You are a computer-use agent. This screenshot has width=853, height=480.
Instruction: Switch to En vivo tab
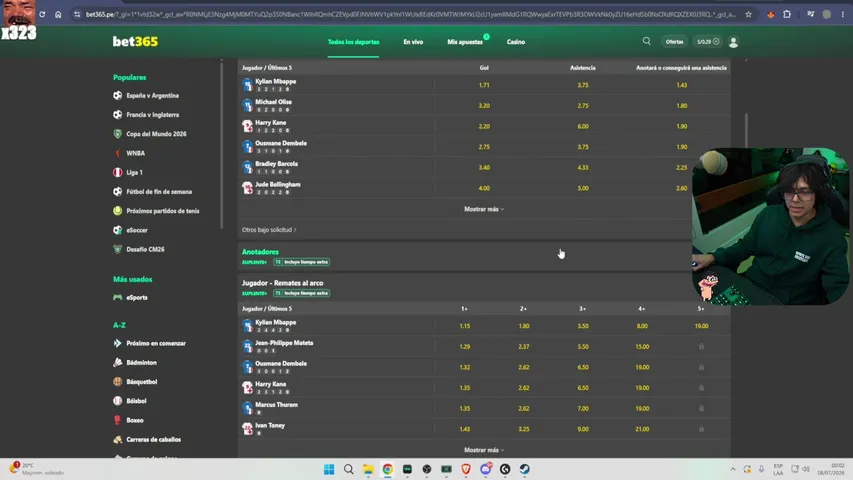pos(413,42)
